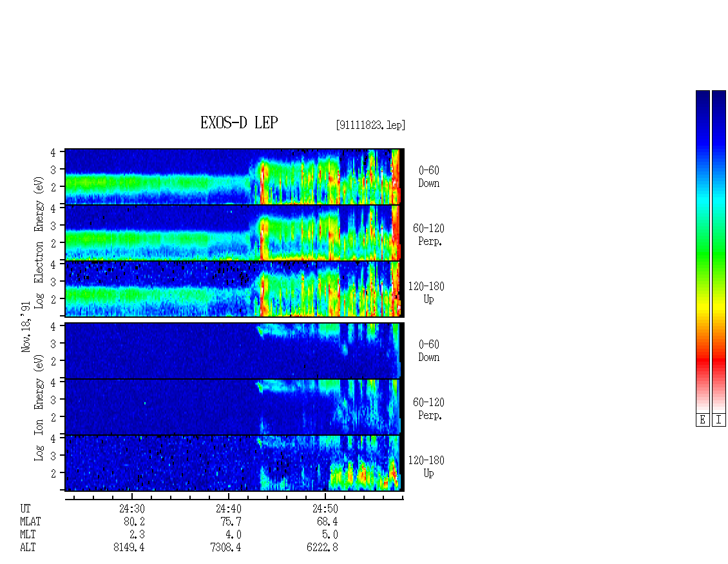Click the ALT value 6222.8
Screen dimensions: 728x564
322,547
